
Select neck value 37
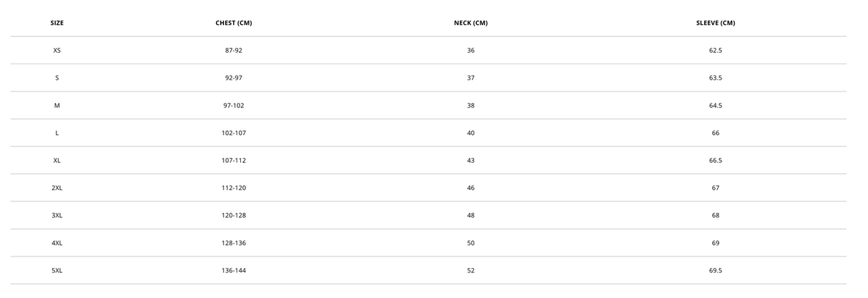(x=470, y=78)
